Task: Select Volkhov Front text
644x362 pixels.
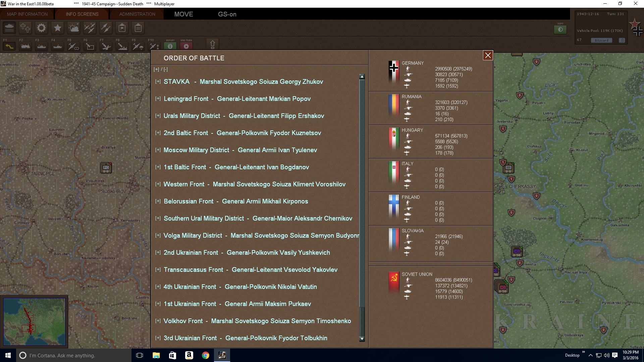Action: [183, 321]
